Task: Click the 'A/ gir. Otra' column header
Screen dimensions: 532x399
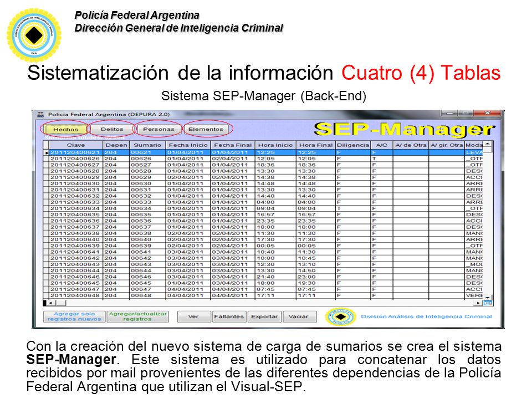Action: [447, 145]
